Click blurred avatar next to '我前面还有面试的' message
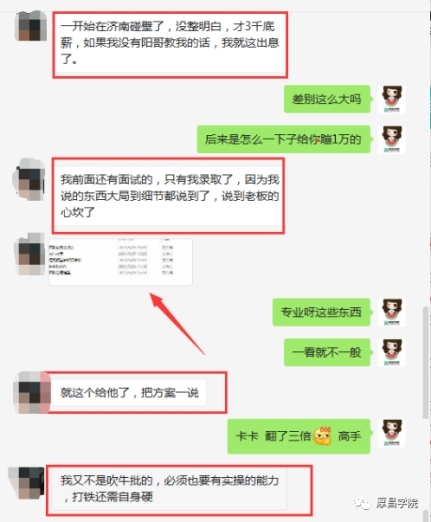Viewport: 431px width, 522px height. (x=29, y=179)
